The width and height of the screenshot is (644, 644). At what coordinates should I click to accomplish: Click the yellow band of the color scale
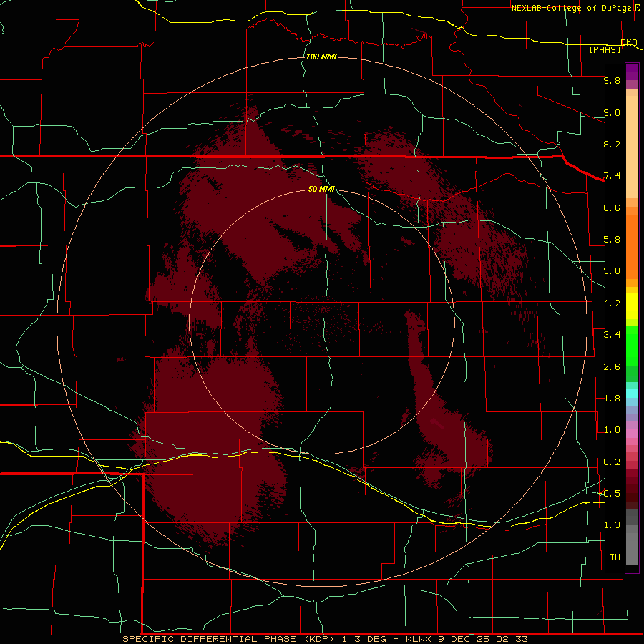coord(632,306)
